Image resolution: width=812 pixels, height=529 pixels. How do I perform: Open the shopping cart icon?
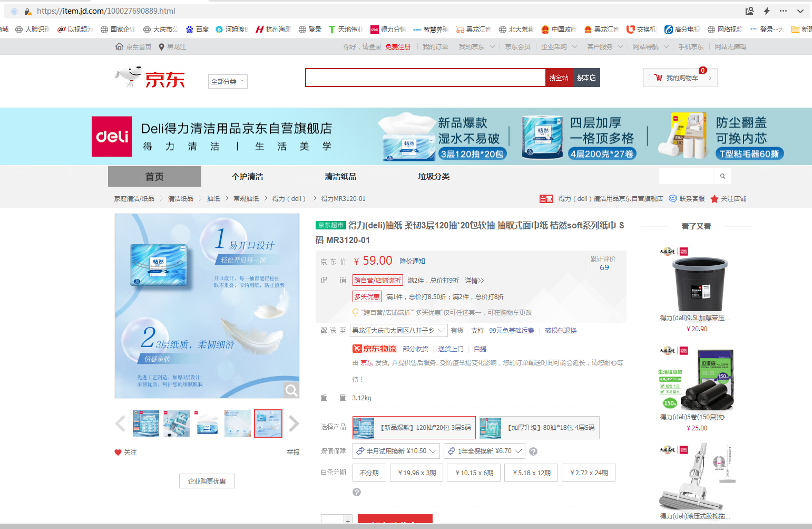click(658, 78)
